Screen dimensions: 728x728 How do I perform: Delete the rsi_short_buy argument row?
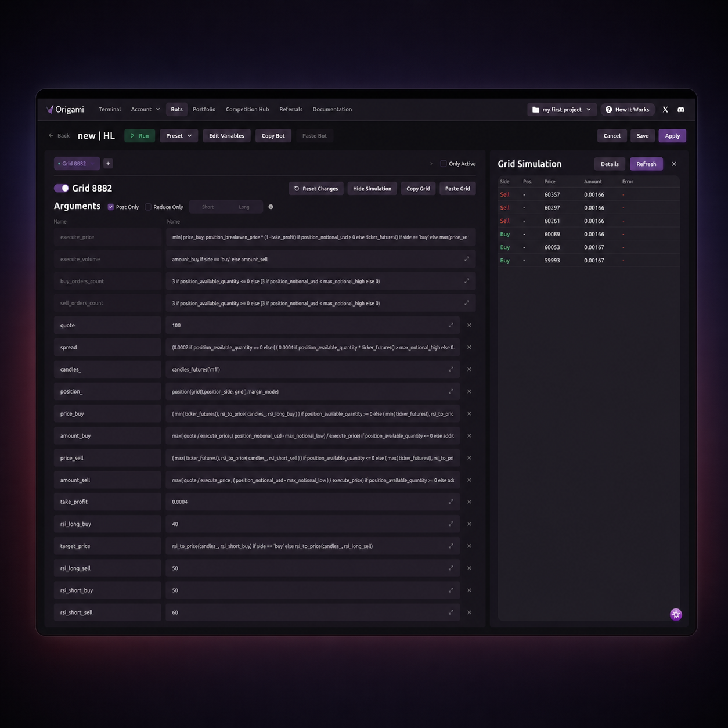tap(469, 590)
